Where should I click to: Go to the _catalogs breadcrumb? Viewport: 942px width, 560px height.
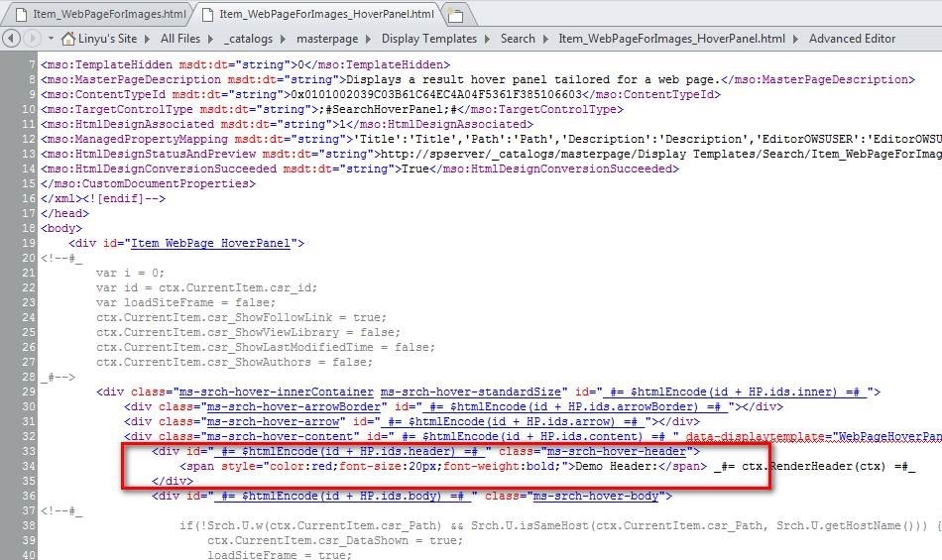click(x=248, y=39)
